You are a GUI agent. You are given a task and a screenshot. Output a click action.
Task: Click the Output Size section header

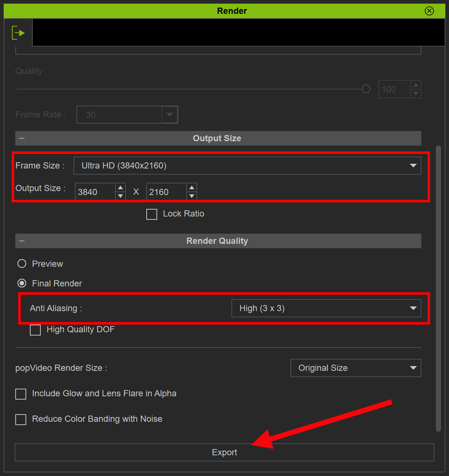[x=218, y=138]
